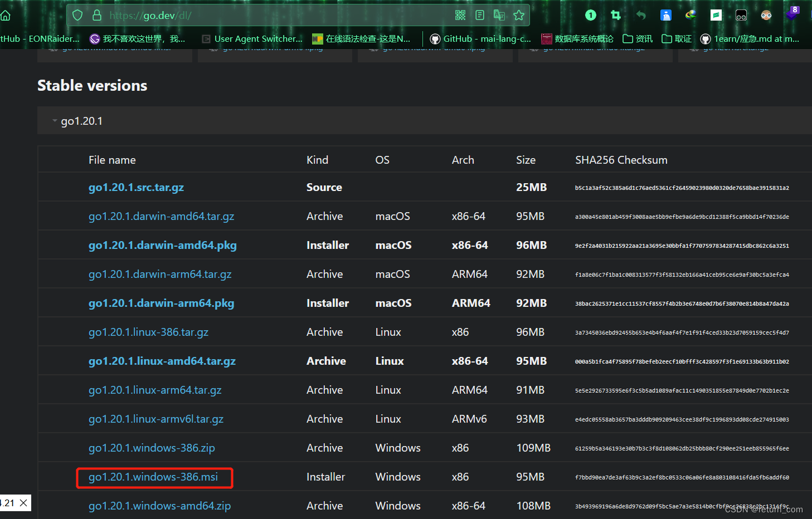Click the Size column header
This screenshot has width=812, height=519.
(x=526, y=160)
